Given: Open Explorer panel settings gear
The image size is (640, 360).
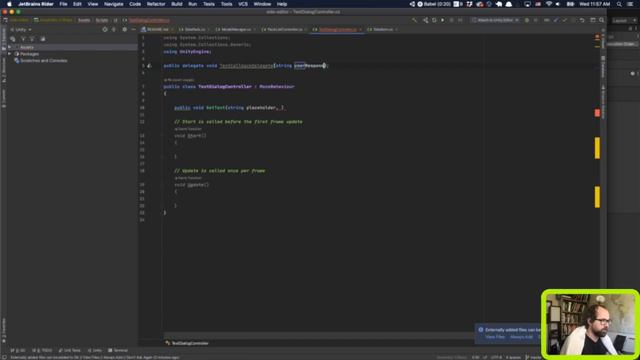Looking at the screenshot, I should tap(124, 29).
